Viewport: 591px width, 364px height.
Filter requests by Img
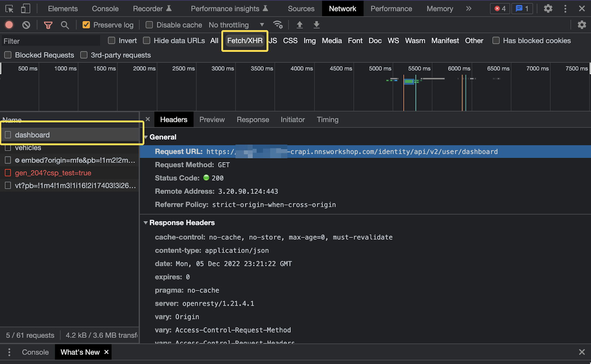click(x=310, y=41)
